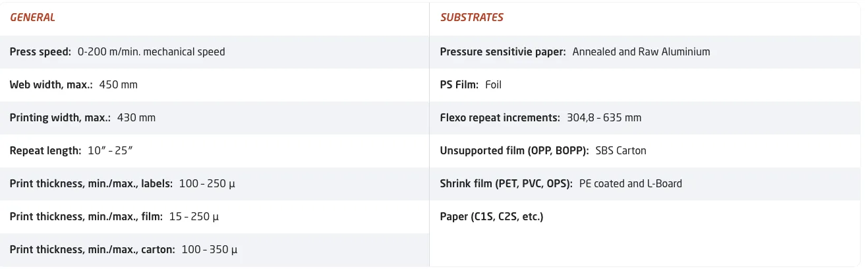Select the Pressure sensitivie paper label
868x269 pixels.
[503, 51]
